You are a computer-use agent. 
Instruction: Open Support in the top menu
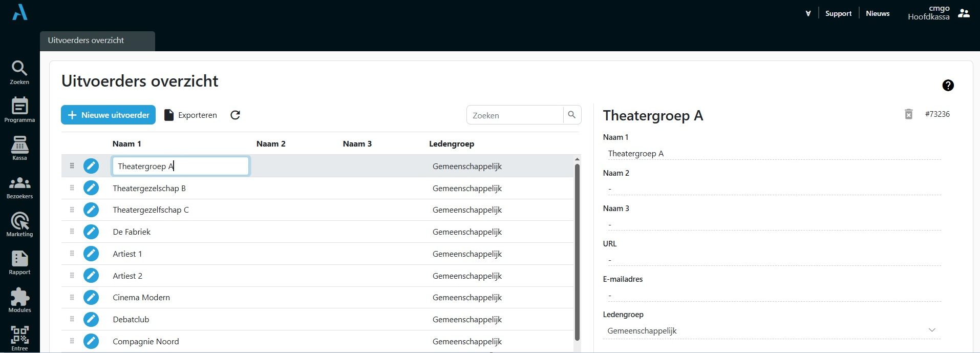(838, 13)
